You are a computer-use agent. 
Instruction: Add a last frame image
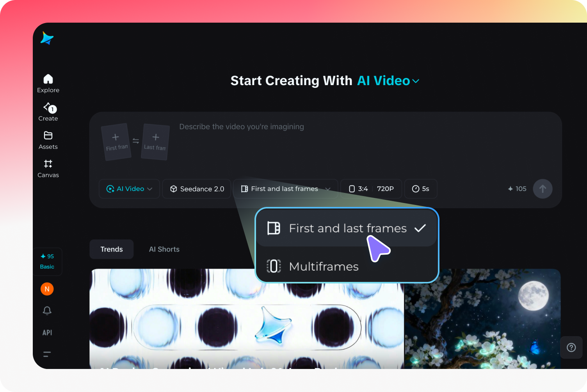155,142
